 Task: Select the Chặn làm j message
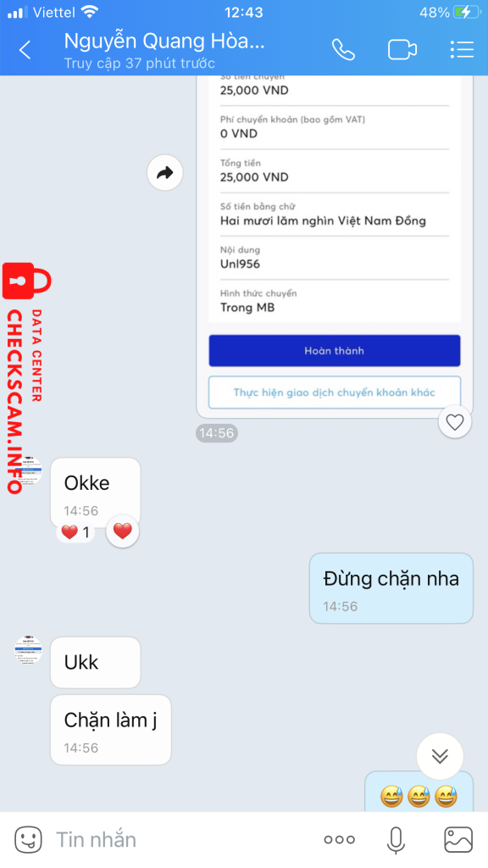(111, 730)
